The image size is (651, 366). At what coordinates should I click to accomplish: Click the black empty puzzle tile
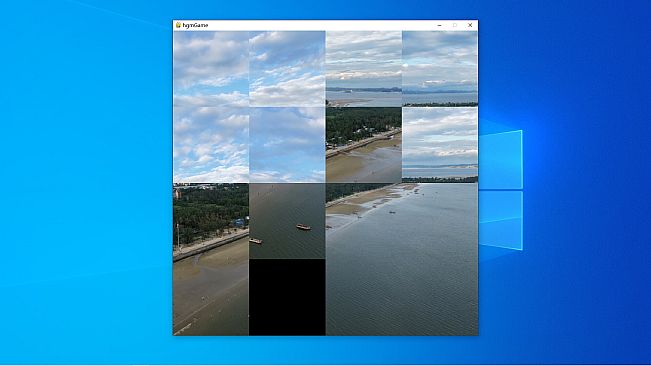tap(287, 297)
